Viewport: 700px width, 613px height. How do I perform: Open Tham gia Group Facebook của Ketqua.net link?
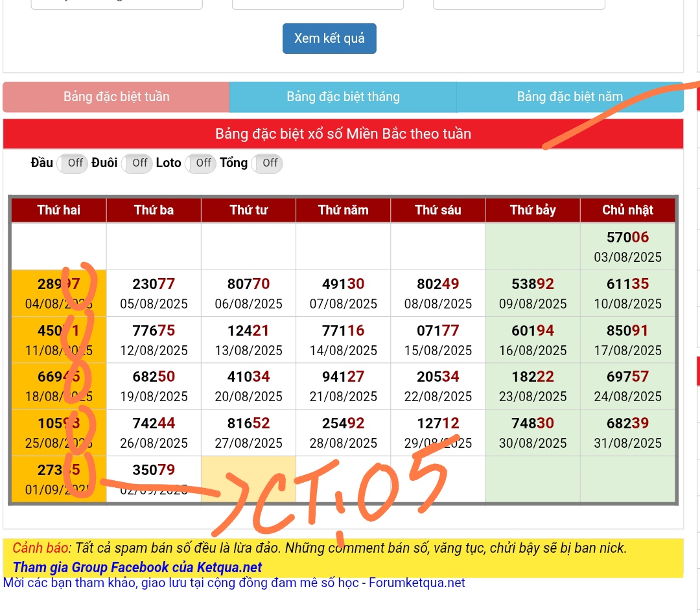(x=137, y=567)
